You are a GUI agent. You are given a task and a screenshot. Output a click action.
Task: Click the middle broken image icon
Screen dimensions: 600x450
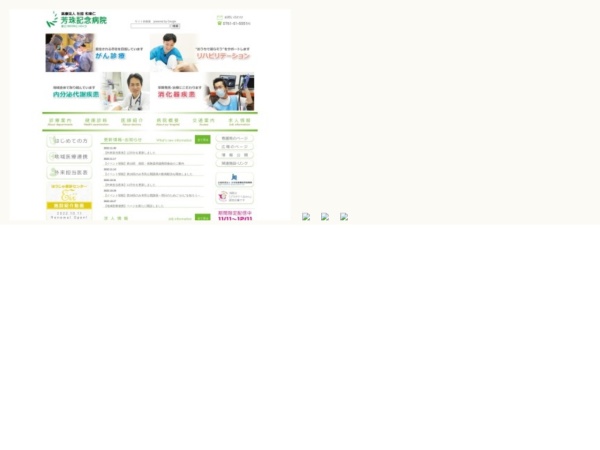click(x=325, y=217)
